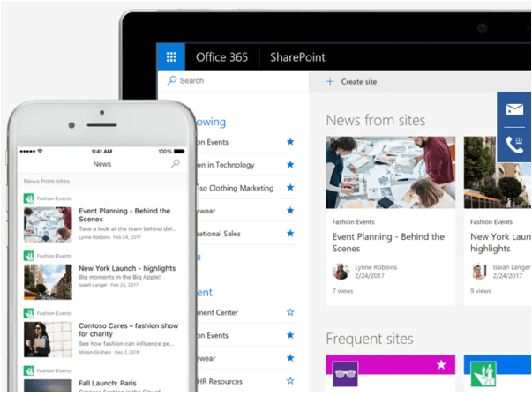Click the sunglasses site icon in Frequent sites
532x396 pixels.
pyautogui.click(x=345, y=374)
